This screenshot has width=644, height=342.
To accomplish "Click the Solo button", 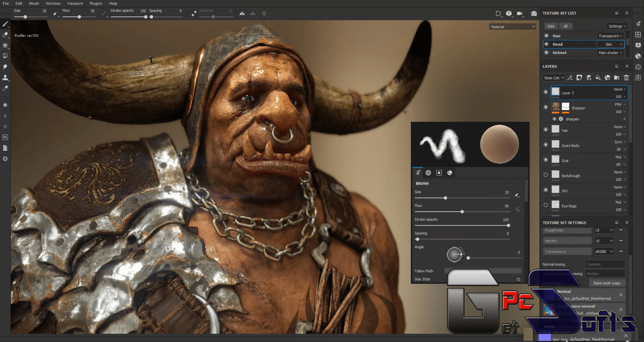I will (x=551, y=26).
